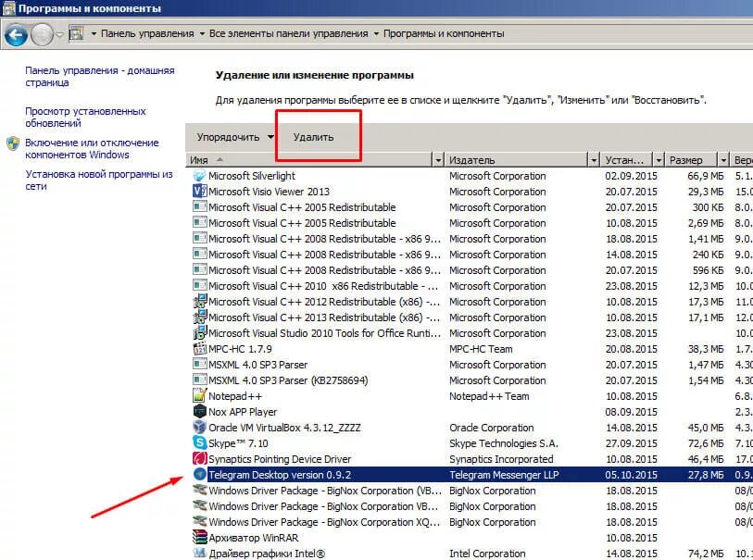Open the Упорядочить menu
This screenshot has height=560, width=753.
tap(235, 137)
